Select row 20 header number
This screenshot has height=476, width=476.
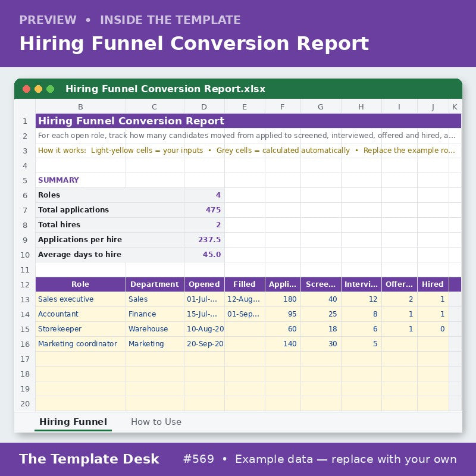tap(25, 404)
